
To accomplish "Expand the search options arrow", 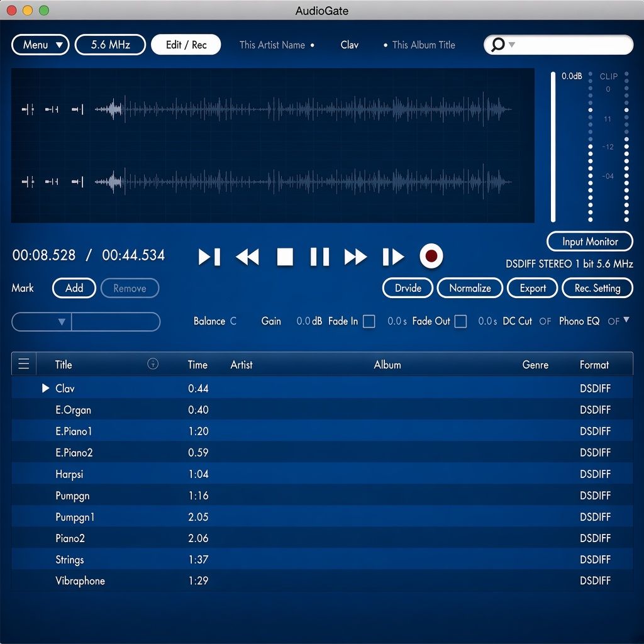I will (512, 45).
